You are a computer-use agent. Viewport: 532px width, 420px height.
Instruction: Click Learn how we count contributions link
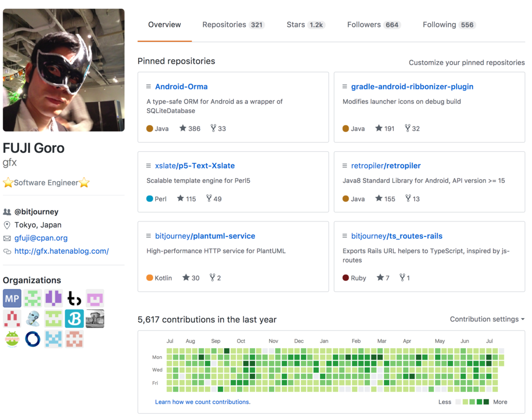click(203, 402)
